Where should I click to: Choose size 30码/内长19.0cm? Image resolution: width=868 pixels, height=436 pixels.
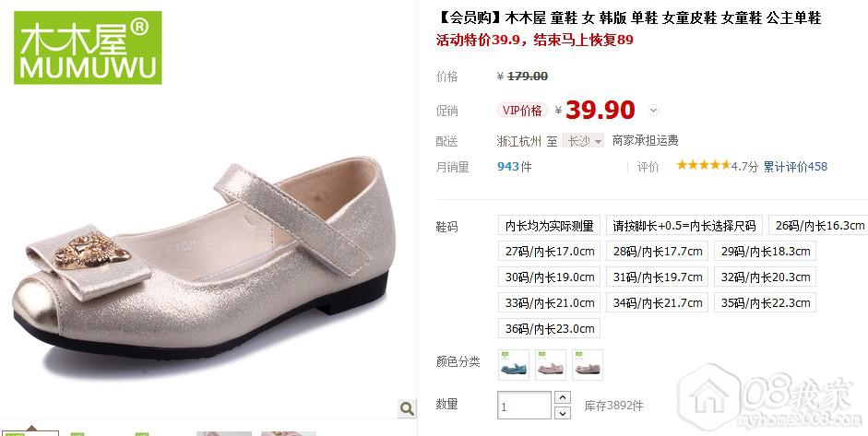click(549, 277)
